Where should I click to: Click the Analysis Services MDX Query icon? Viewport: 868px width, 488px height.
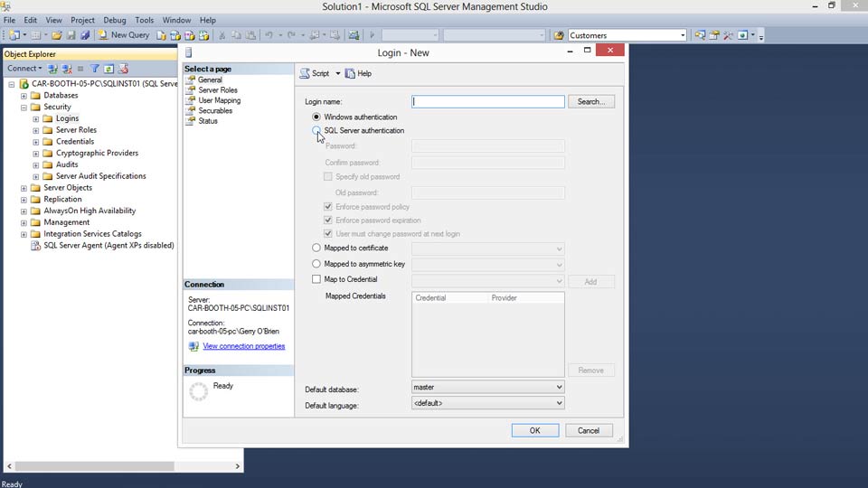(175, 35)
